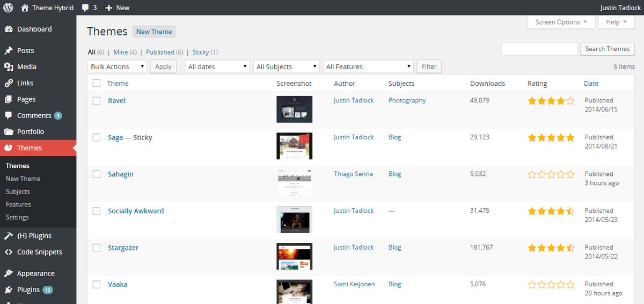
Task: Click the Pages icon in sidebar
Action: (9, 99)
